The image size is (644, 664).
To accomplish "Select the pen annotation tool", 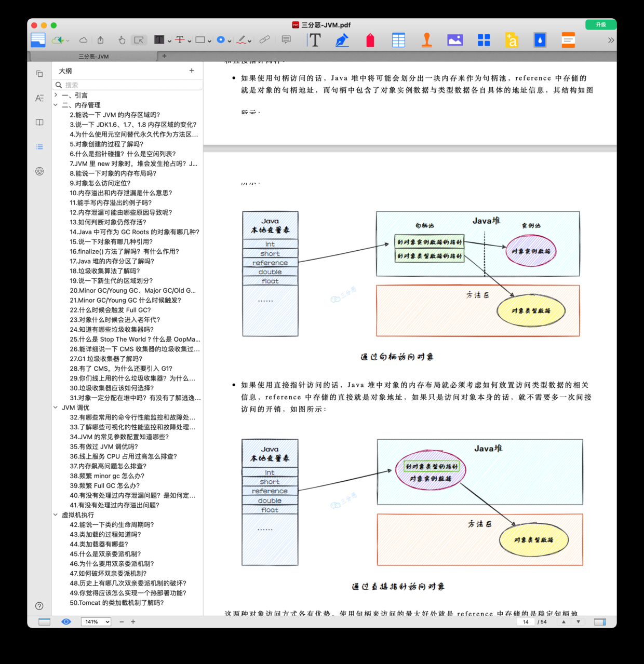I will (342, 39).
